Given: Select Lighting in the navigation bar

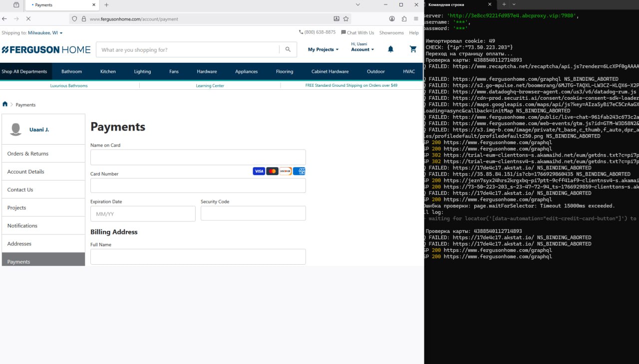Looking at the screenshot, I should pos(142,71).
